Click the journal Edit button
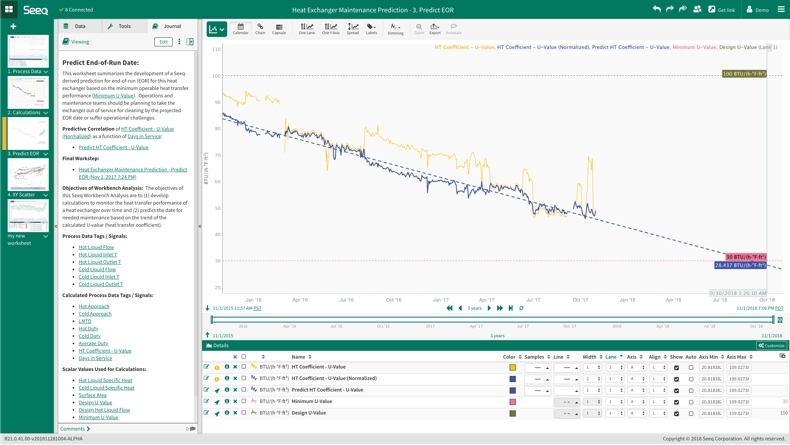The height and width of the screenshot is (445, 790). [x=163, y=42]
